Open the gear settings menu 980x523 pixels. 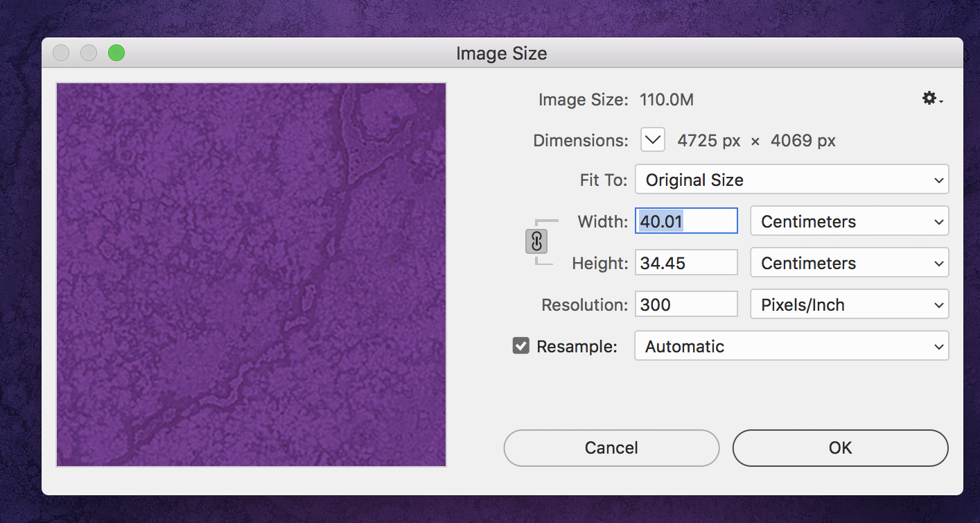coord(932,99)
